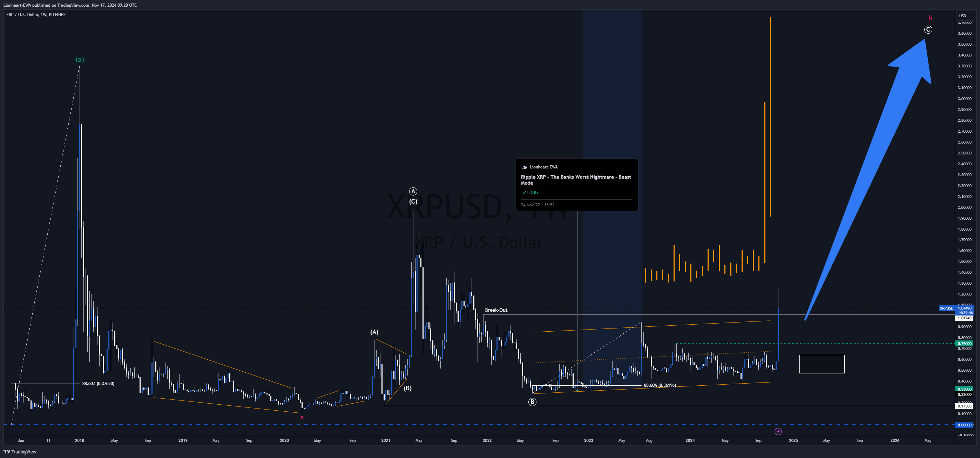Click the white 1.01740 price label
The width and height of the screenshot is (980, 458).
(965, 318)
